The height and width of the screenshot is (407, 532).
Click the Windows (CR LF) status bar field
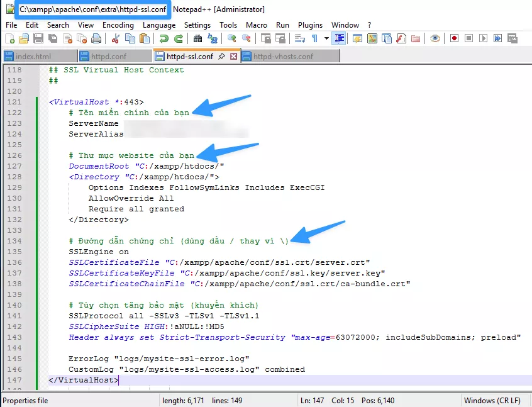click(493, 401)
